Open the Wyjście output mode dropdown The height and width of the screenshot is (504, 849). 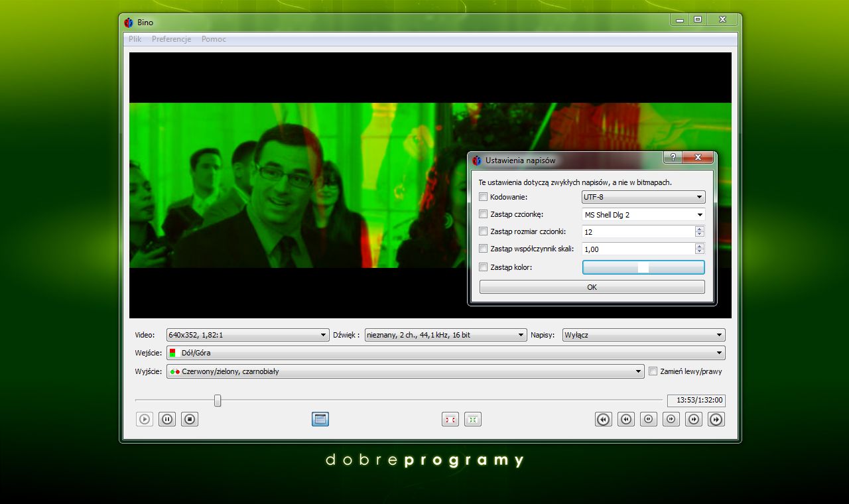click(x=405, y=371)
